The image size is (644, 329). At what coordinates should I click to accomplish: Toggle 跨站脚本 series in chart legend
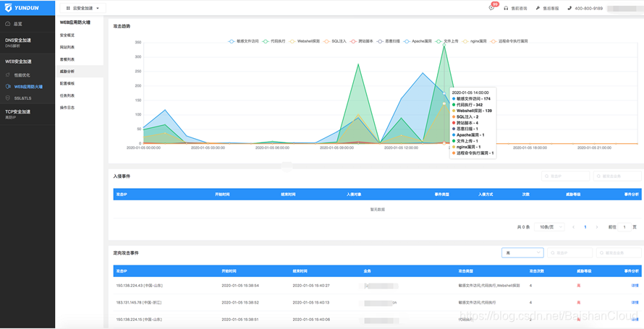(361, 41)
